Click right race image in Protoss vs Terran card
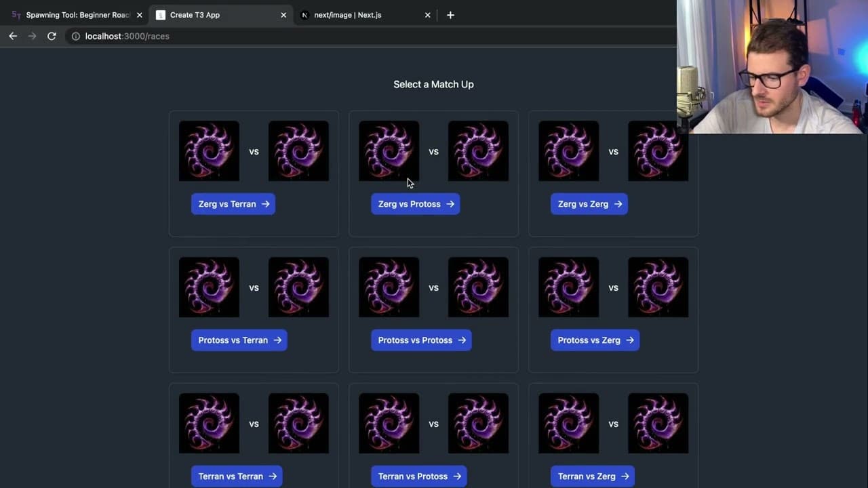The image size is (868, 488). click(298, 287)
